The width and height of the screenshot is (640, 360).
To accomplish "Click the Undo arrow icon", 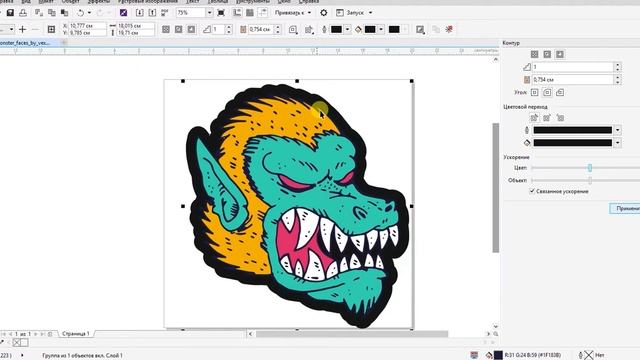I will tap(80, 13).
